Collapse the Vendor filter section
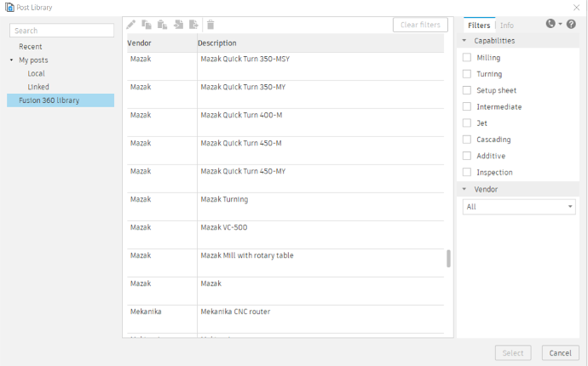Viewport: 588px width, 366px height. (464, 189)
